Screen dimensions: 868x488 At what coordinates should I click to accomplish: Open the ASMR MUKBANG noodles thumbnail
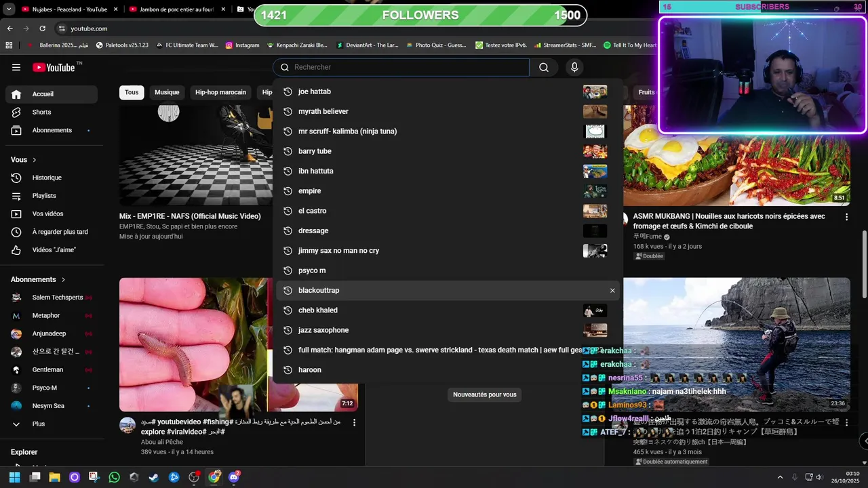pos(736,155)
